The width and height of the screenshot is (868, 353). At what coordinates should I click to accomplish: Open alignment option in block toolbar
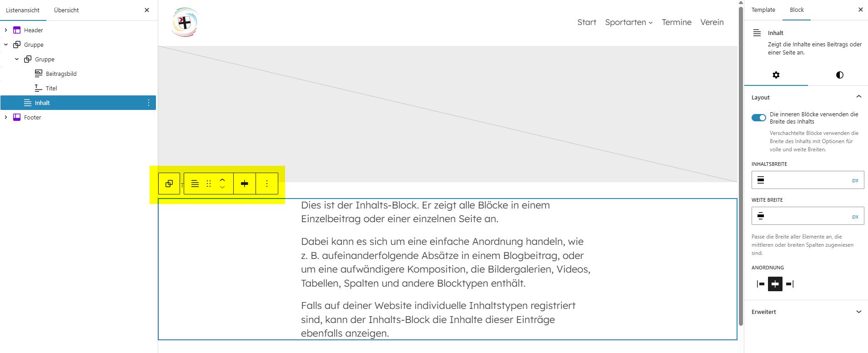click(x=245, y=184)
